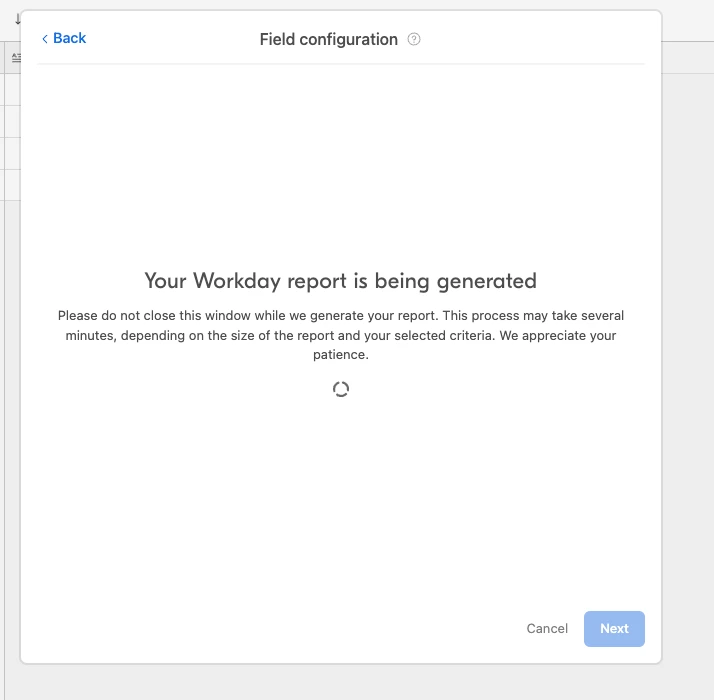Click the Field configuration title
Viewport: 714px width, 700px height.
(328, 40)
